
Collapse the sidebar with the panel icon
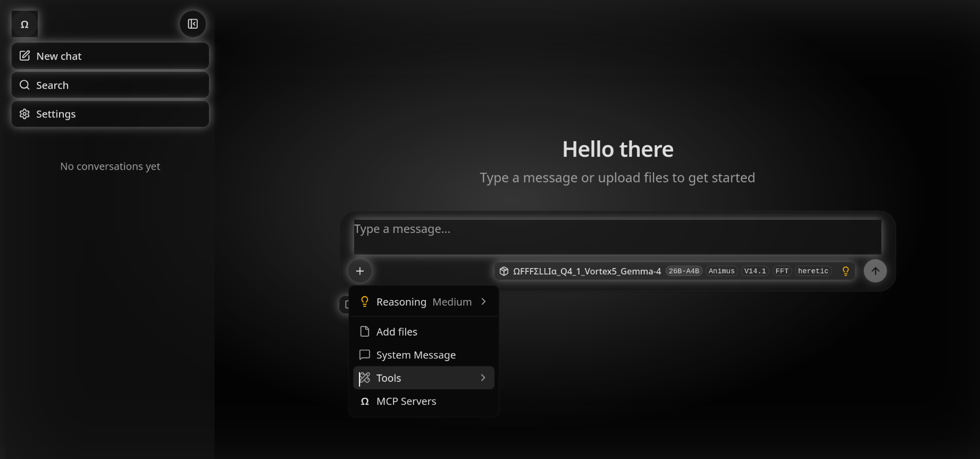pos(192,24)
